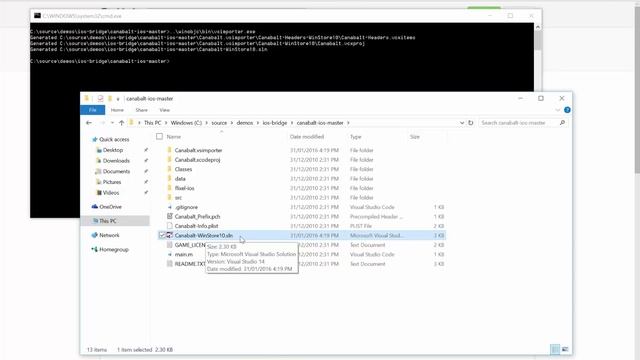640x360 pixels.
Task: Sort by the Name column header
Action: pos(173,137)
